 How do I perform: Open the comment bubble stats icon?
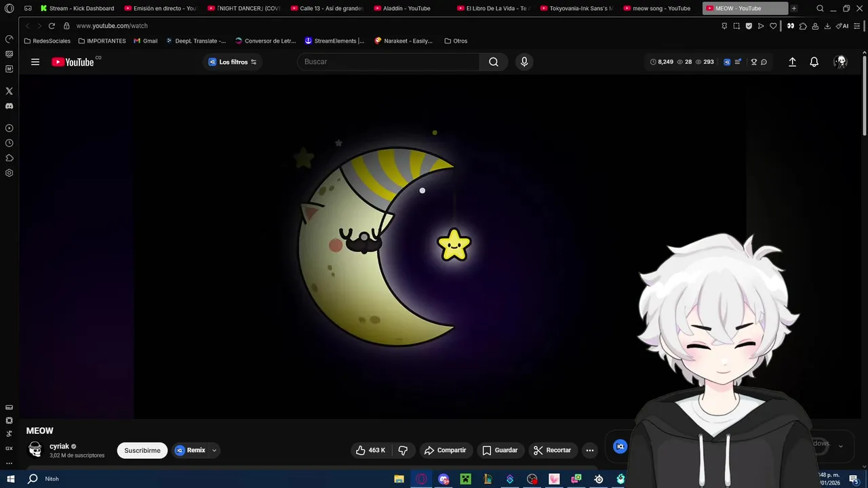764,62
